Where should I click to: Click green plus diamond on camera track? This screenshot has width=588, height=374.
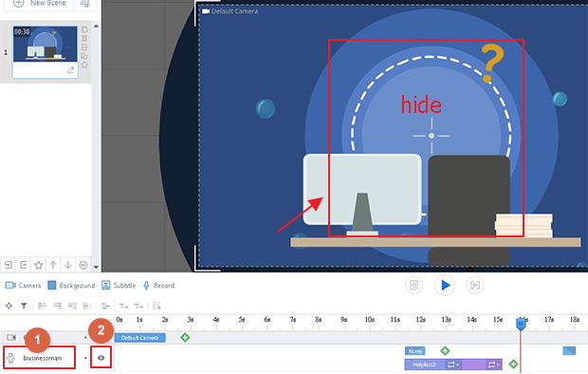185,337
